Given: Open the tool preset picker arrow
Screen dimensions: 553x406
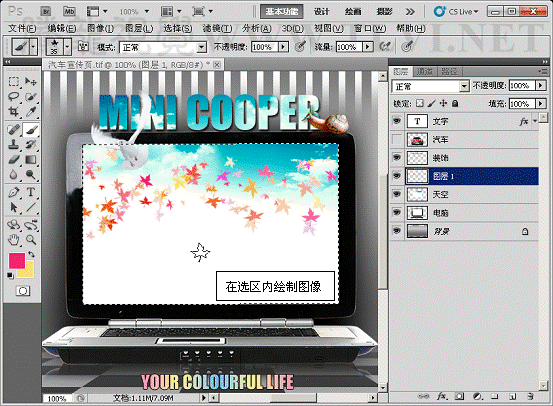Looking at the screenshot, I should [34, 46].
